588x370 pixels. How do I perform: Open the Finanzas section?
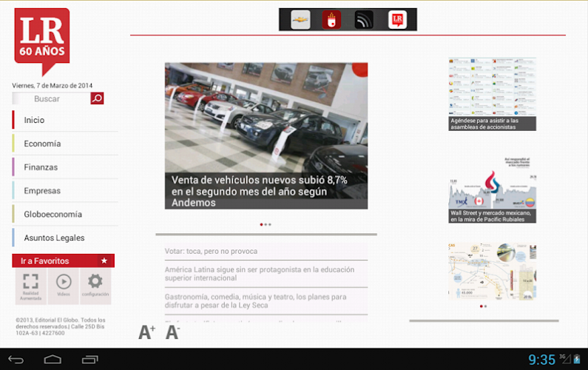click(x=65, y=167)
